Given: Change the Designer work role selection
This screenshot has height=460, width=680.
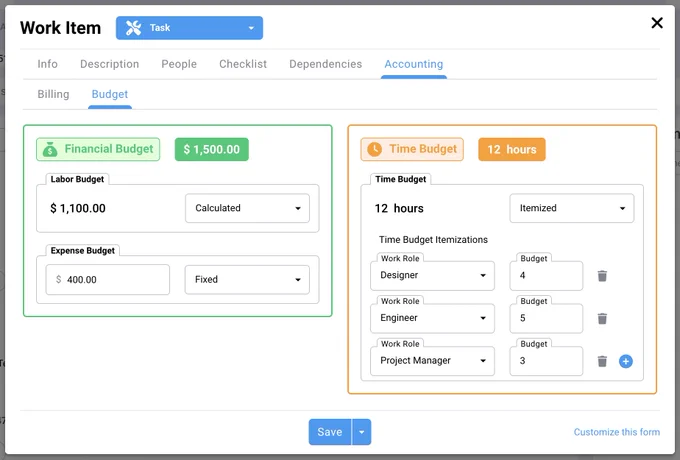Looking at the screenshot, I should 432,275.
